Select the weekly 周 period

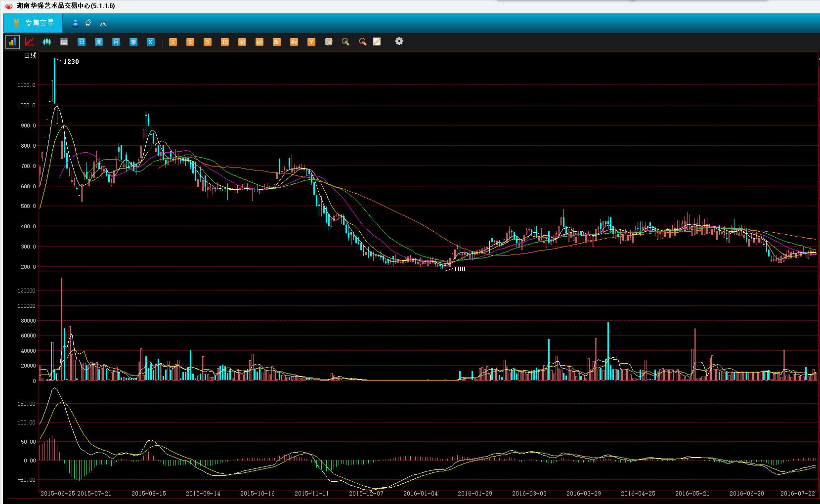[x=99, y=42]
